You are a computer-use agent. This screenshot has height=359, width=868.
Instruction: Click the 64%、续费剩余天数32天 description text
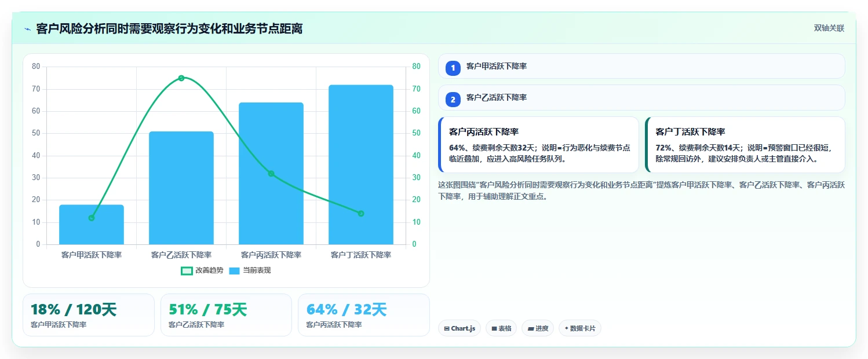click(539, 153)
